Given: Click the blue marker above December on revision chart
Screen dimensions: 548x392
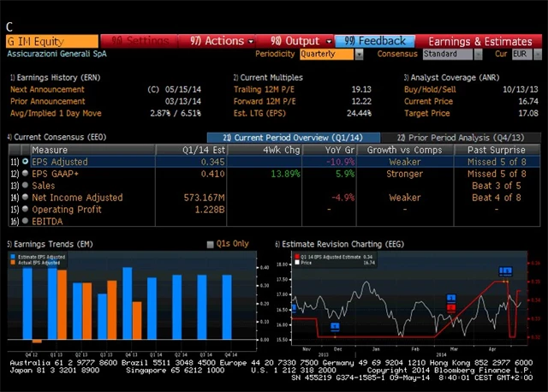Looking at the screenshot, I should tap(335, 326).
